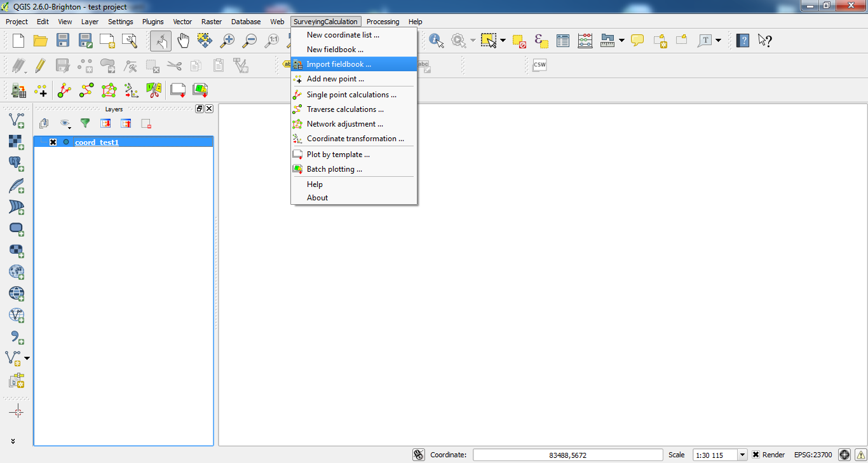The image size is (868, 463).
Task: Toggle the Render checkbox in status bar
Action: (756, 455)
